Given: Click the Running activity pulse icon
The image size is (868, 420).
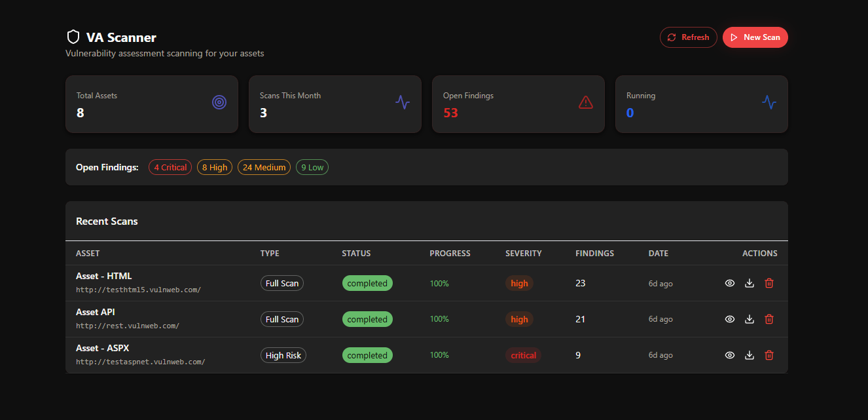Looking at the screenshot, I should 769,102.
